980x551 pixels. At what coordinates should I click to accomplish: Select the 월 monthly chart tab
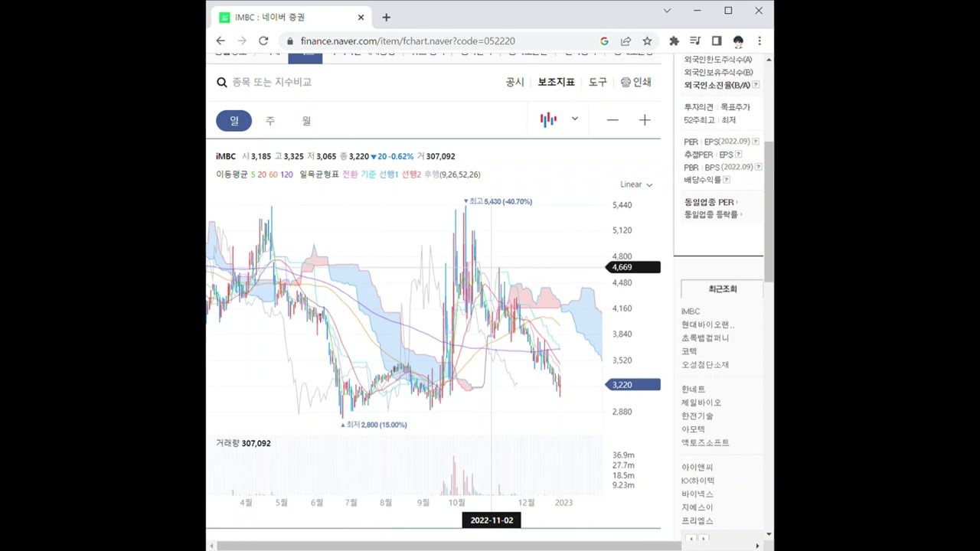pyautogui.click(x=306, y=120)
